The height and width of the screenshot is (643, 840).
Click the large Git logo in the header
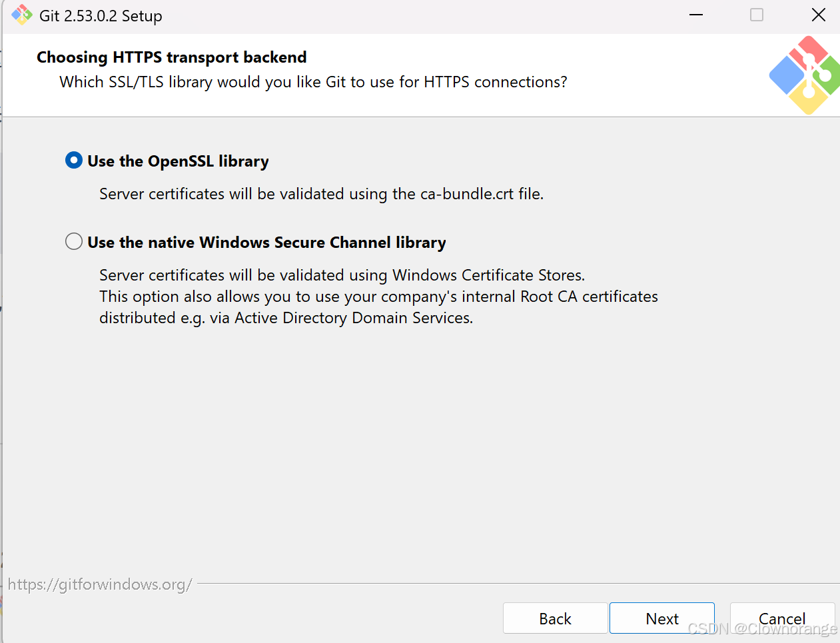click(x=805, y=75)
